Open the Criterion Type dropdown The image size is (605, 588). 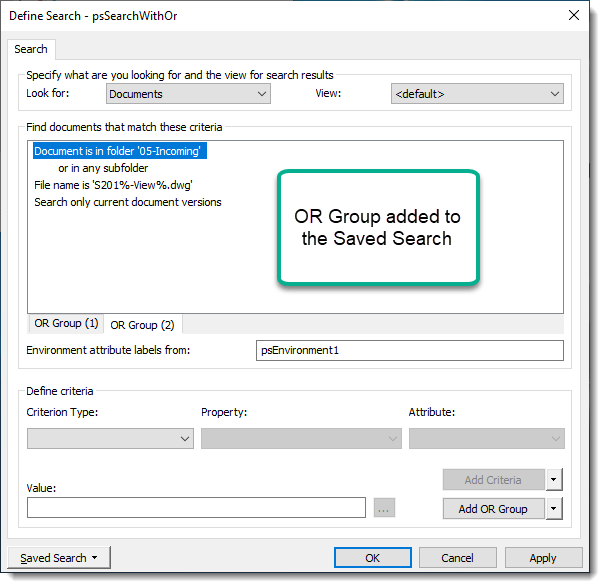(110, 438)
